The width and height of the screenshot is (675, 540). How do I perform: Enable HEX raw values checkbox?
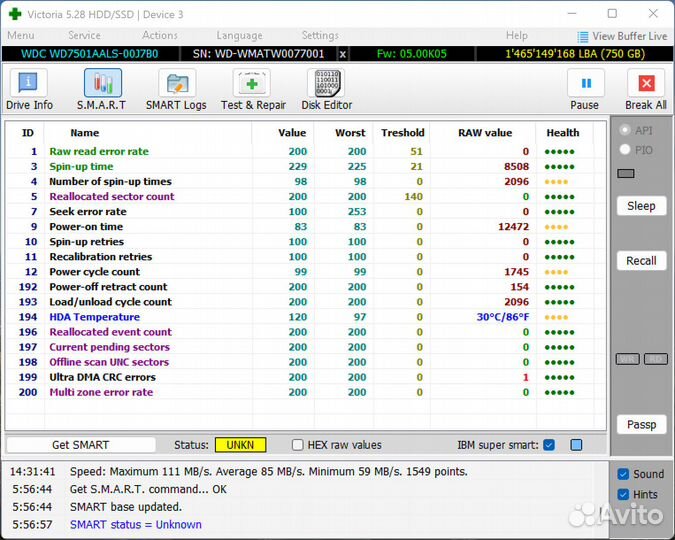(298, 445)
